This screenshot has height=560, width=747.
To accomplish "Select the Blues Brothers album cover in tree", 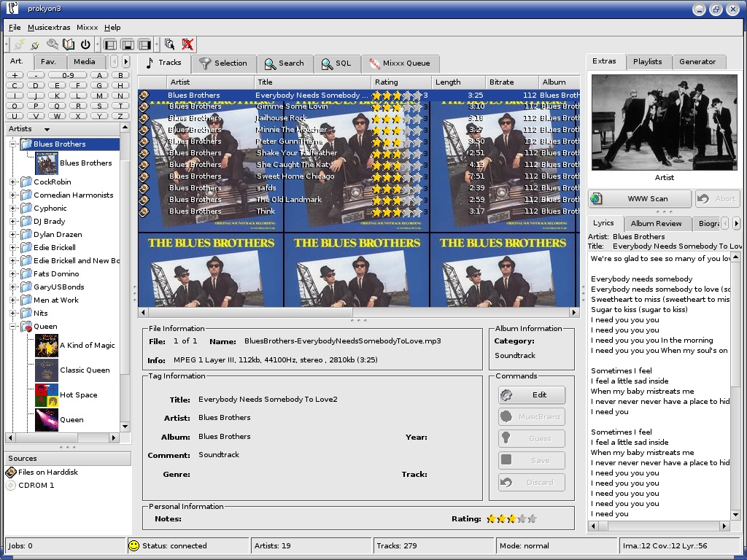I will coord(47,163).
